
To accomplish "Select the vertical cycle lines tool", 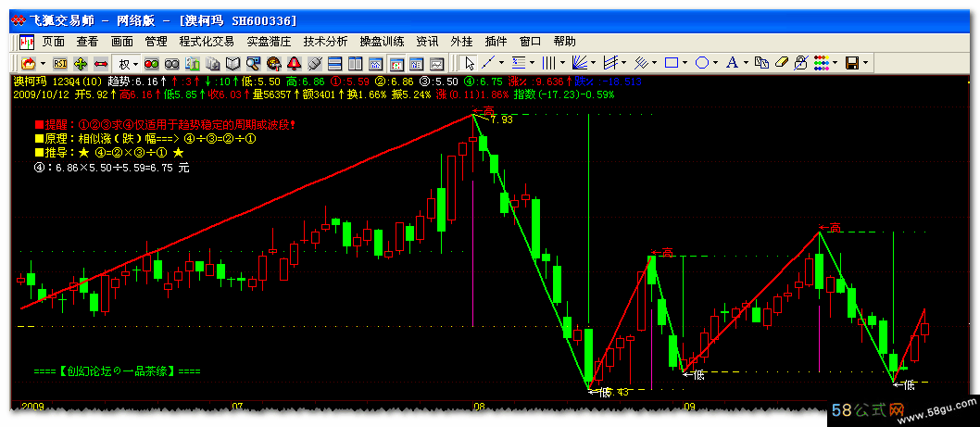I will coord(548,63).
